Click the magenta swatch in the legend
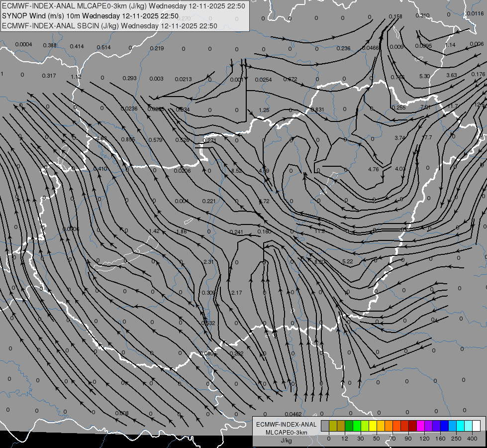Viewport: 487px width, 448px height. (x=420, y=426)
